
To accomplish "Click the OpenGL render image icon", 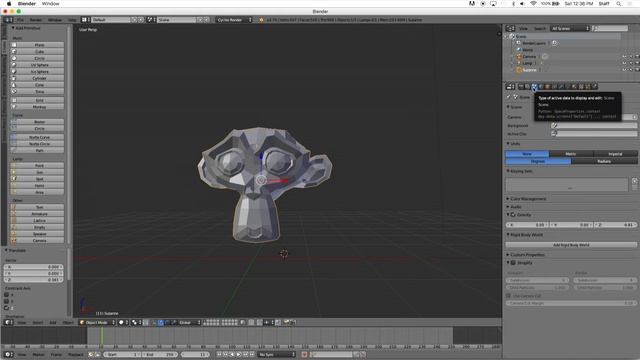I will 287,322.
